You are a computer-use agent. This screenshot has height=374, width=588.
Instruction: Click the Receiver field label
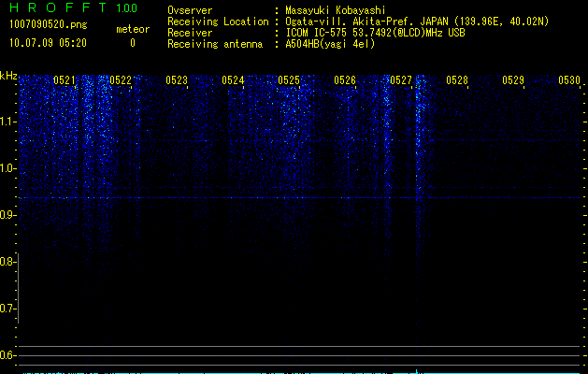coord(190,33)
